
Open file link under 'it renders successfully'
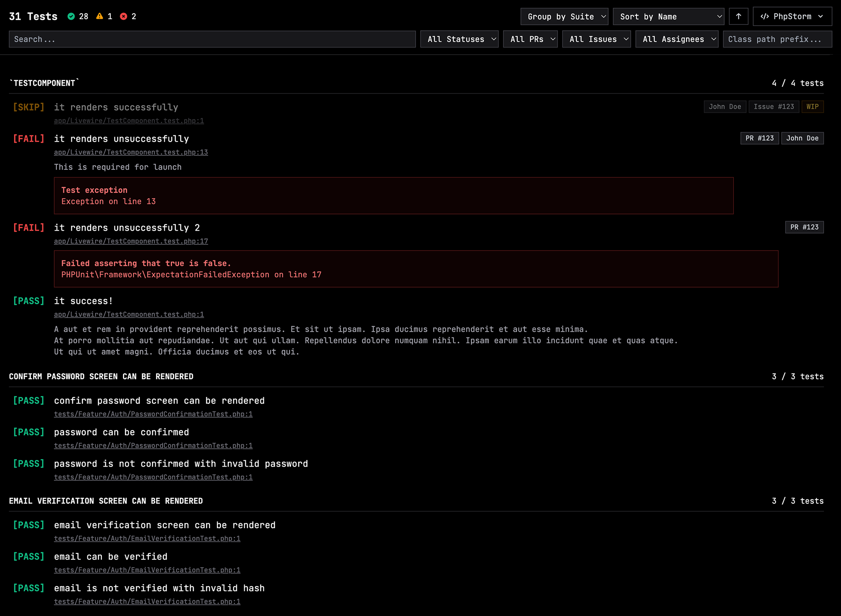(x=129, y=121)
